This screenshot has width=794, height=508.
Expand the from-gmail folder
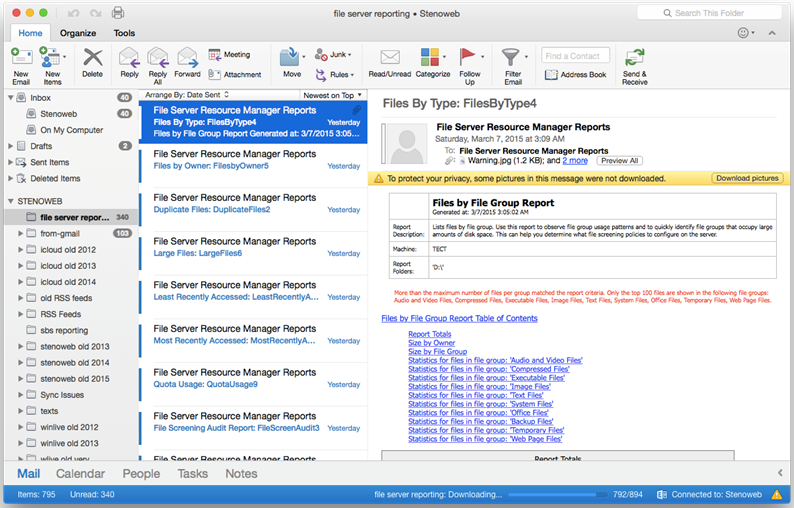pos(21,233)
